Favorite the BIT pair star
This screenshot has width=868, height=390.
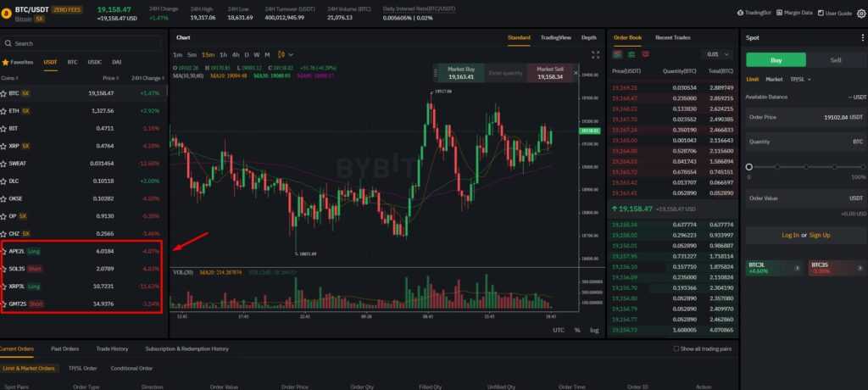coord(4,129)
